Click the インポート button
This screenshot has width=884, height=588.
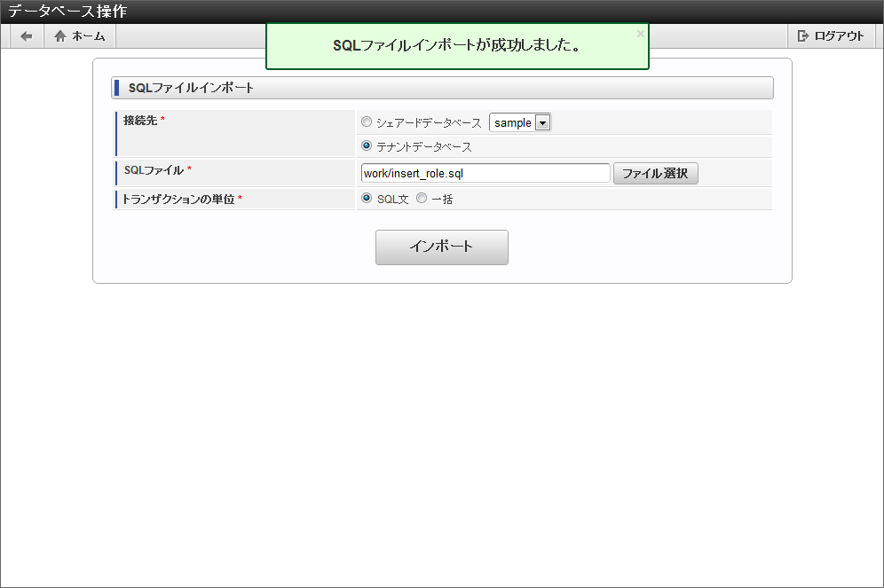(x=441, y=247)
